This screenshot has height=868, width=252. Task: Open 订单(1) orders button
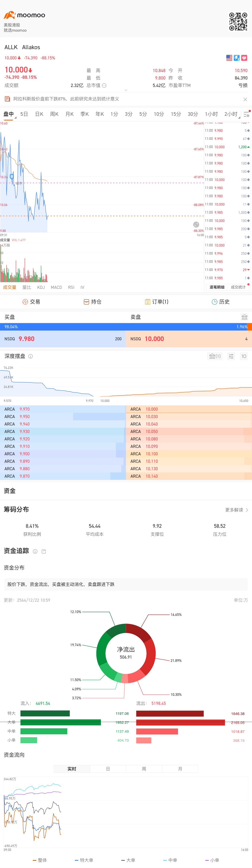point(157,302)
